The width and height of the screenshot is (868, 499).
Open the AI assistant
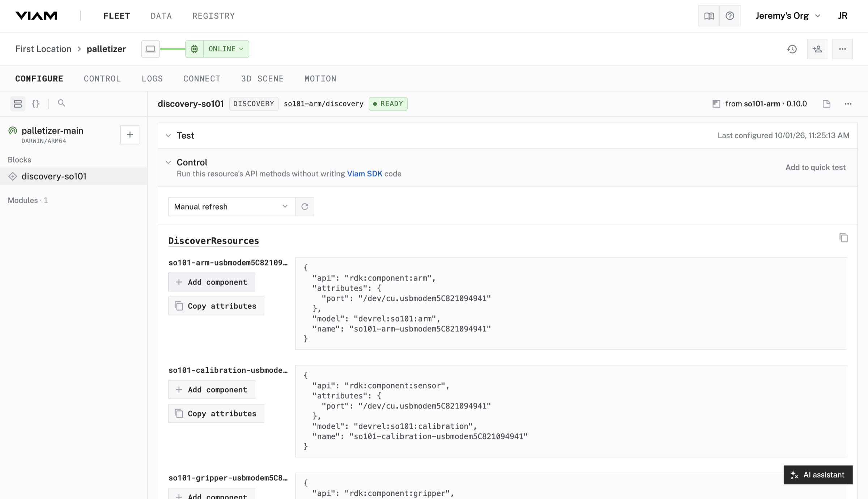coord(818,475)
